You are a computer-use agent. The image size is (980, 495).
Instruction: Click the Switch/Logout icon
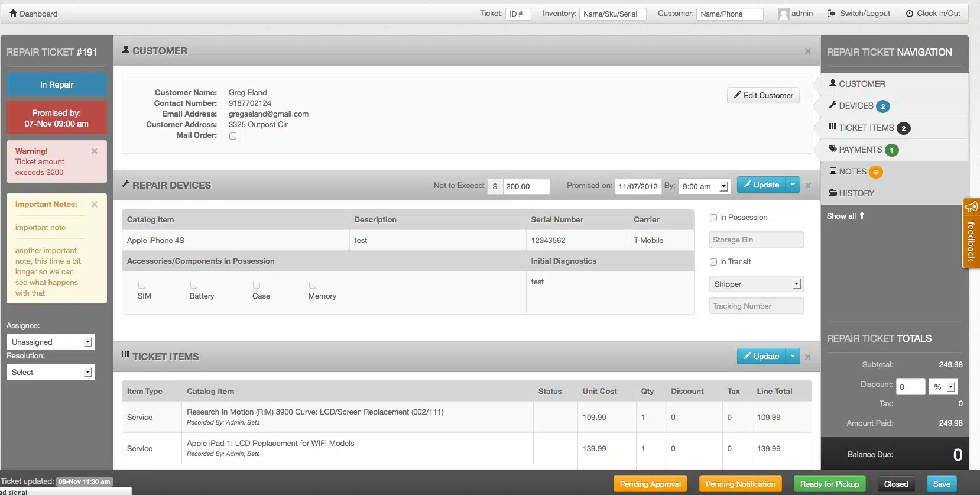pos(831,14)
